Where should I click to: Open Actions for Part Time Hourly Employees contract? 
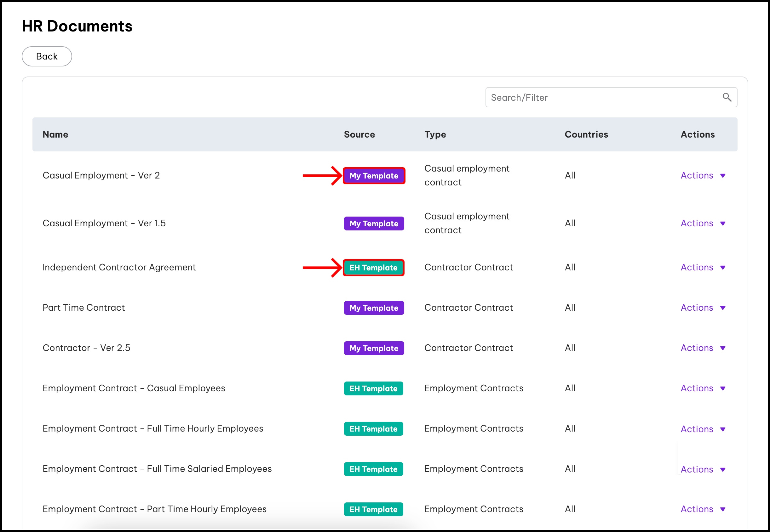[703, 509]
